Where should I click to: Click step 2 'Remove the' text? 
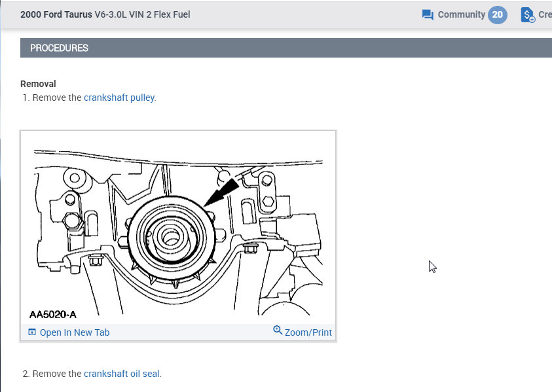pyautogui.click(x=57, y=374)
